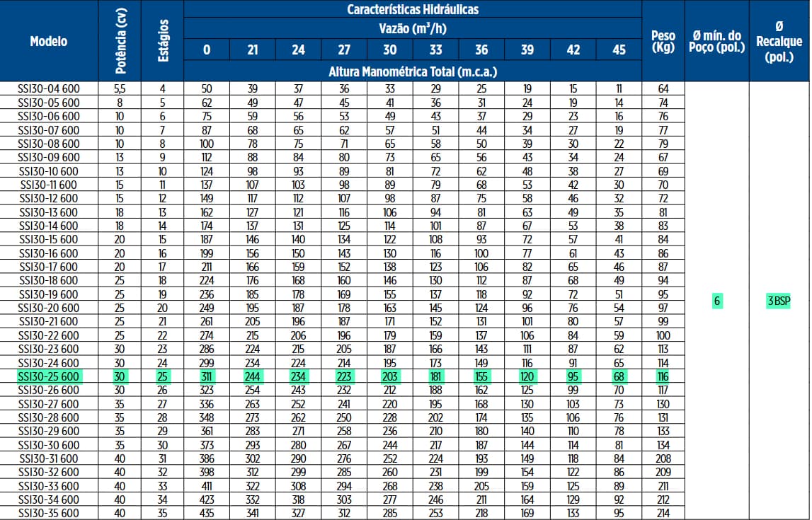
Task: Click the flow rate 0 column header
Action: click(x=206, y=50)
